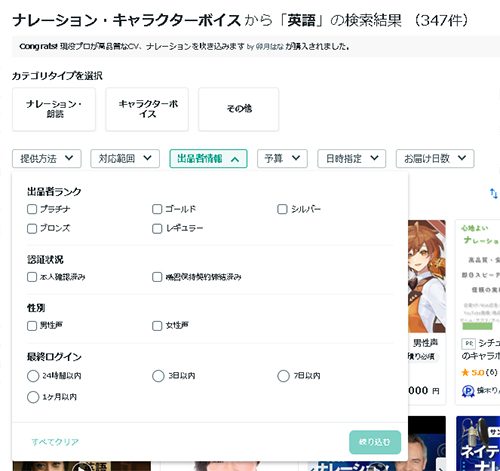Open the 提供方法 filter dropdown

tap(47, 158)
